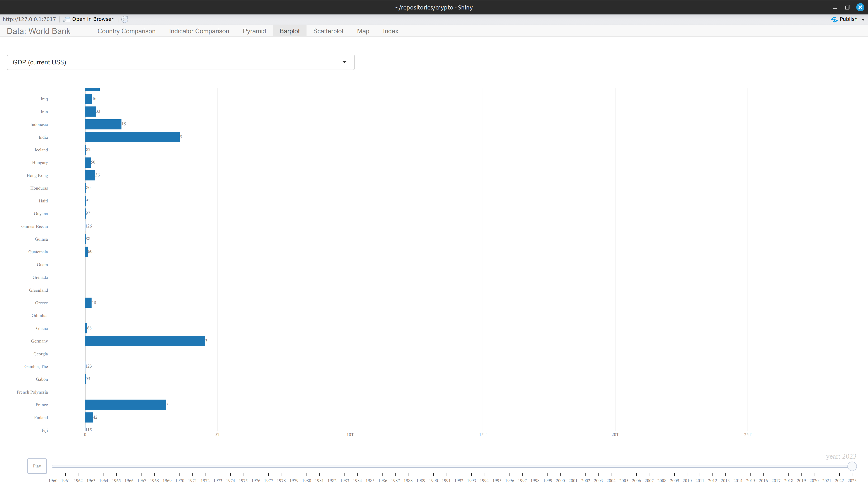Click the URL http://127.0.0.1:7017 text
This screenshot has width=868, height=488.
pyautogui.click(x=29, y=19)
